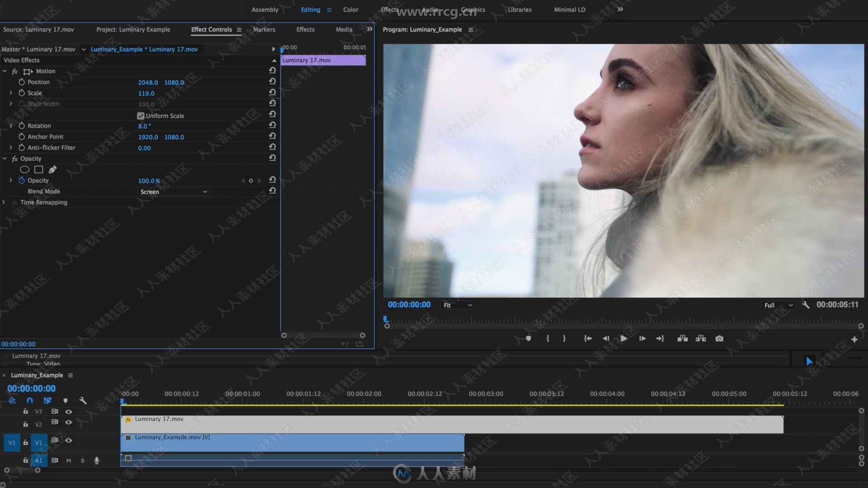Screen dimensions: 868x488
Task: Expand the Motion effect properties
Action: tap(5, 71)
